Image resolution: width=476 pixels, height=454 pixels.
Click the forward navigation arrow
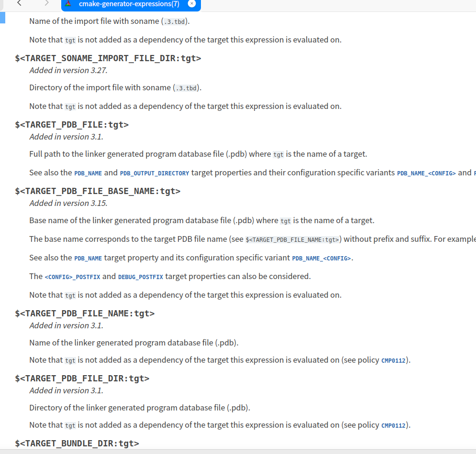point(46,3)
